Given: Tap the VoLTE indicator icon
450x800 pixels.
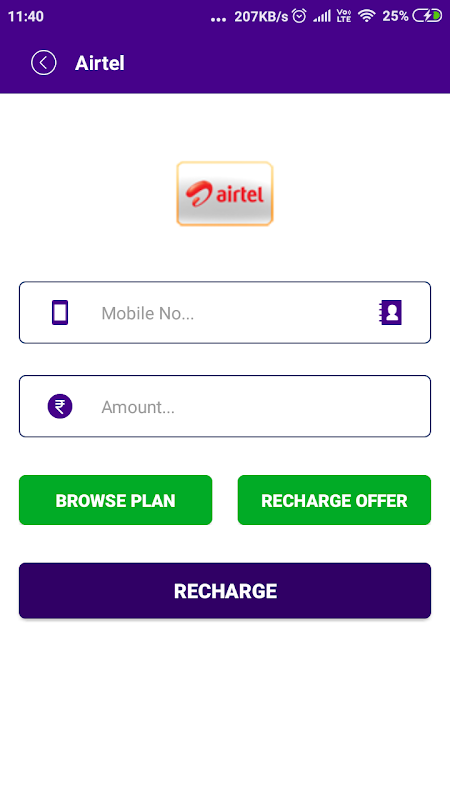Looking at the screenshot, I should click(344, 16).
